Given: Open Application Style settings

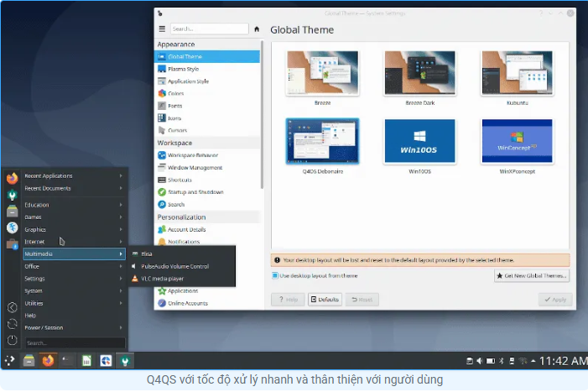Looking at the screenshot, I should point(207,81).
